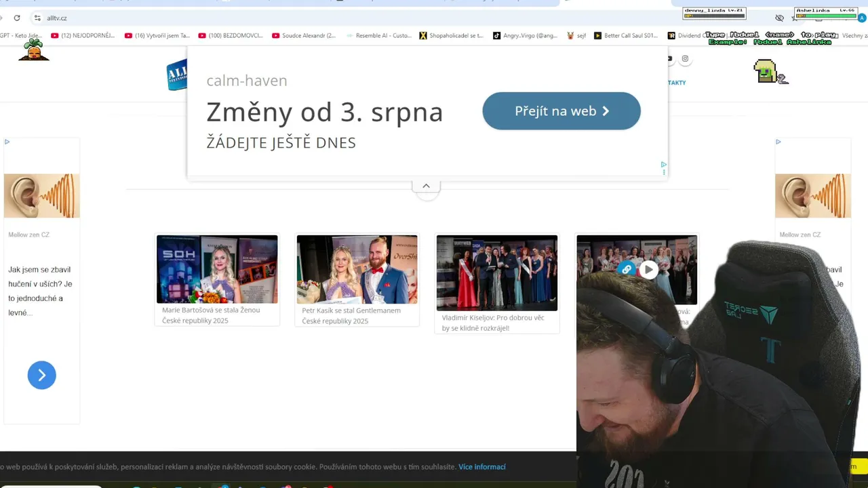This screenshot has height=488, width=868.
Task: Open left ad text "Jak jsem se zbavil hučení"
Action: (40, 291)
